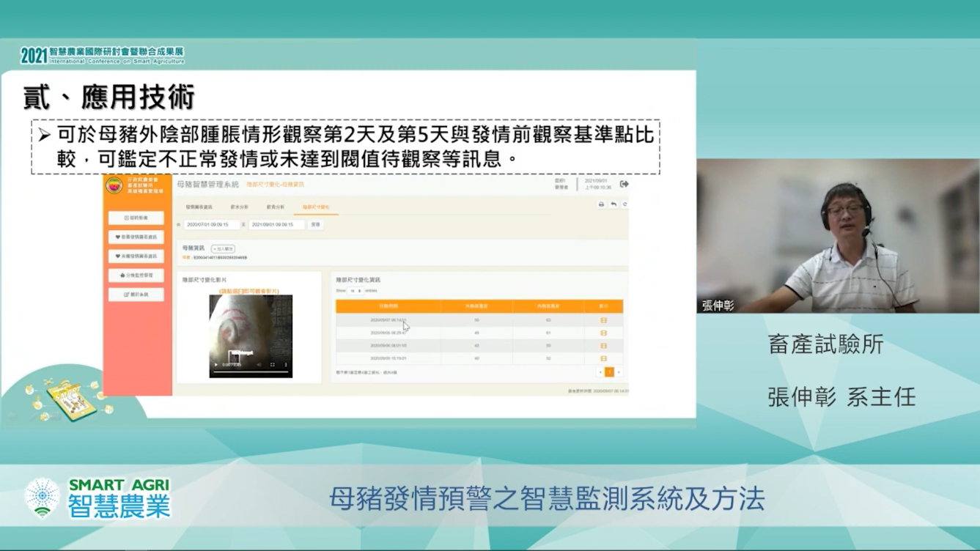This screenshot has height=551, width=980.
Task: Click the system logo in the orange sidebar
Action: point(114,185)
